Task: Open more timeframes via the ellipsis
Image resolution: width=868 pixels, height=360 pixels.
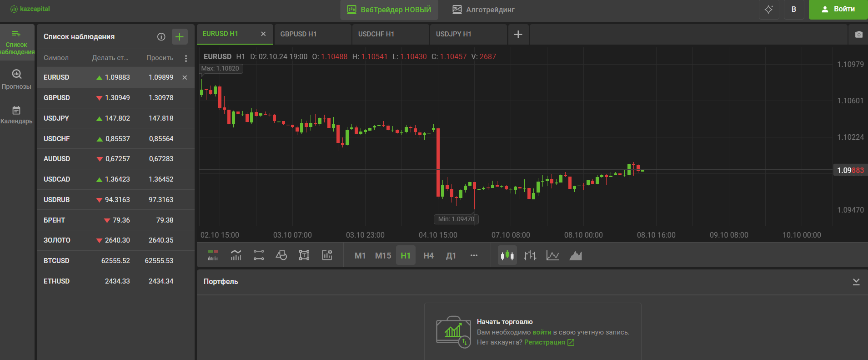Action: [474, 256]
